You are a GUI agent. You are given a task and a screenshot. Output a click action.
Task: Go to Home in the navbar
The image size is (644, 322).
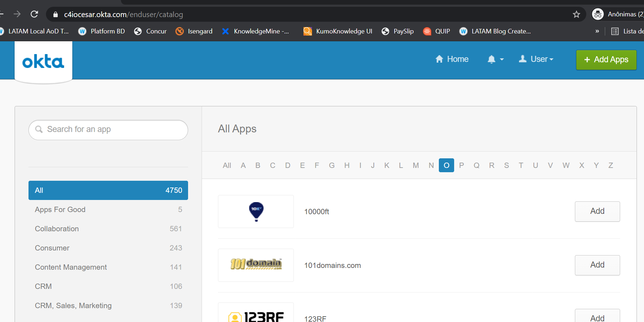coord(452,59)
